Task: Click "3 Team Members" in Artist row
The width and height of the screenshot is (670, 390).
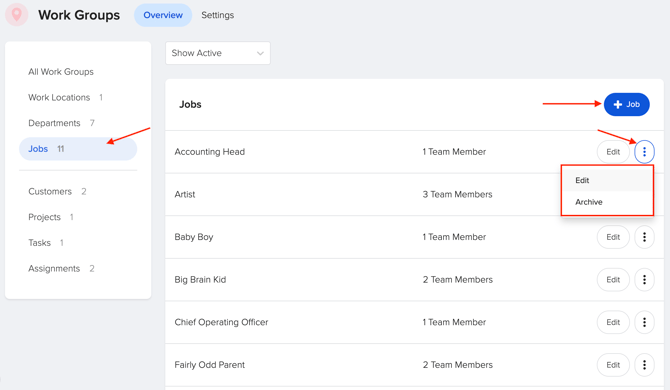Action: [457, 194]
